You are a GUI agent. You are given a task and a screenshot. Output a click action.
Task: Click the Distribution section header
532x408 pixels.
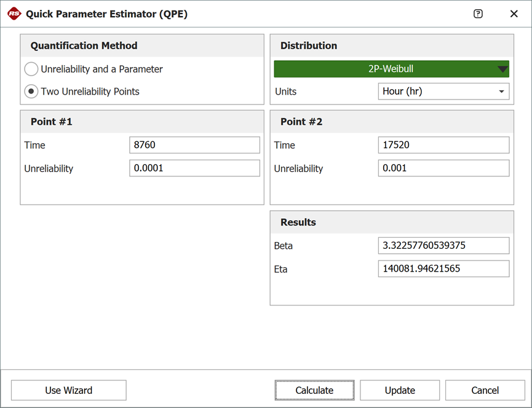click(309, 46)
